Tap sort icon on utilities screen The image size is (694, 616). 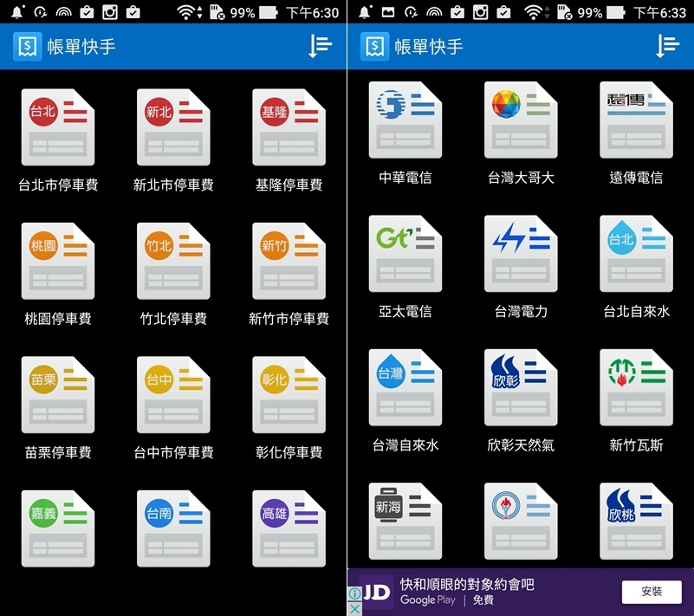point(667,46)
